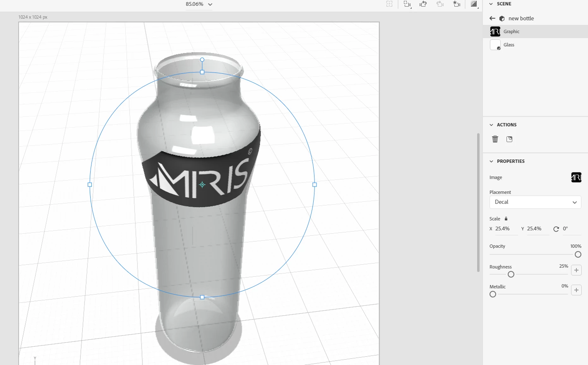Click the decal center move handle
The height and width of the screenshot is (365, 588).
click(202, 185)
